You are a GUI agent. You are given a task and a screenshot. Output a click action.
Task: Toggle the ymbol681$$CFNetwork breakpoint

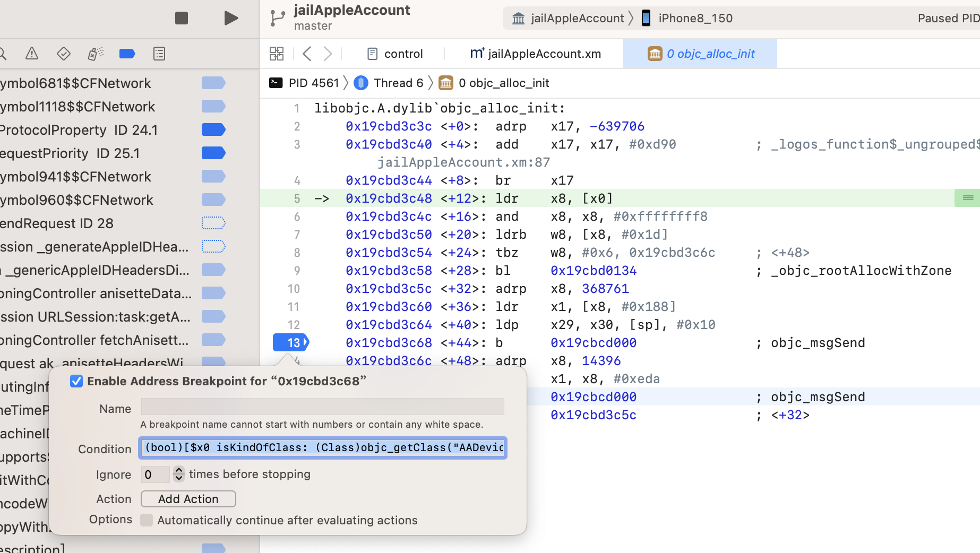(x=213, y=83)
